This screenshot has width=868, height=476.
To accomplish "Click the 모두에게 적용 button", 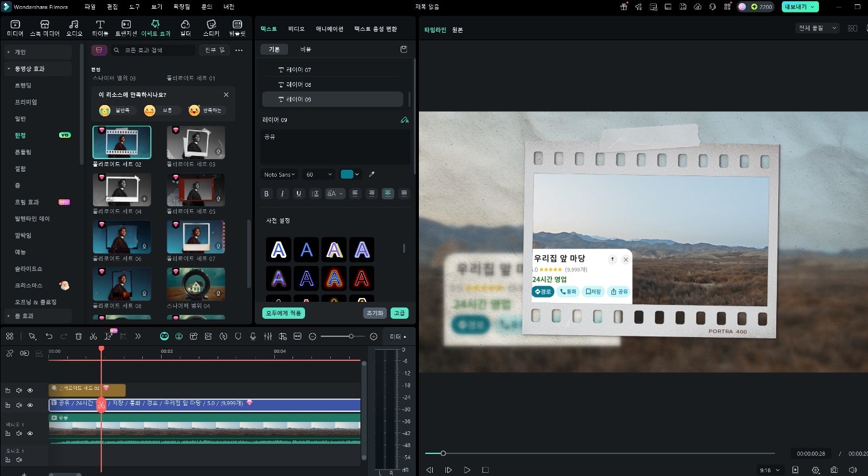I will 284,313.
